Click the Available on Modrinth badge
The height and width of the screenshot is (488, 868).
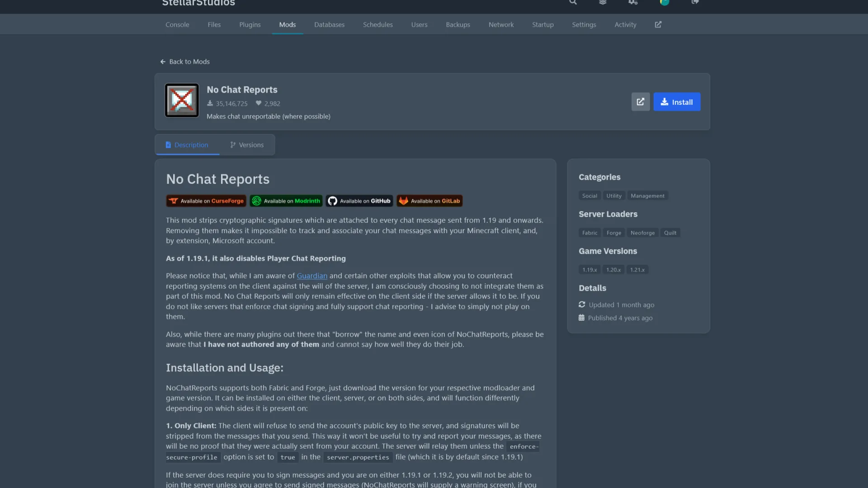point(286,201)
